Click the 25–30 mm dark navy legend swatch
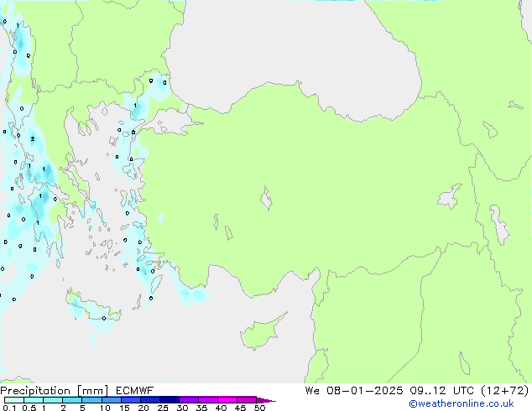Image resolution: width=532 pixels, height=411 pixels. point(170,400)
